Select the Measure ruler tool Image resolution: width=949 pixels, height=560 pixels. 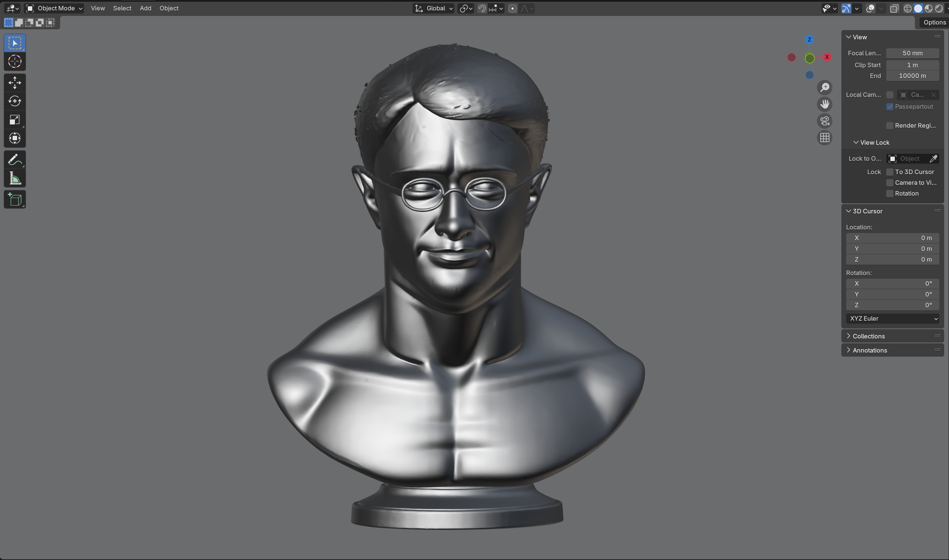click(x=15, y=178)
